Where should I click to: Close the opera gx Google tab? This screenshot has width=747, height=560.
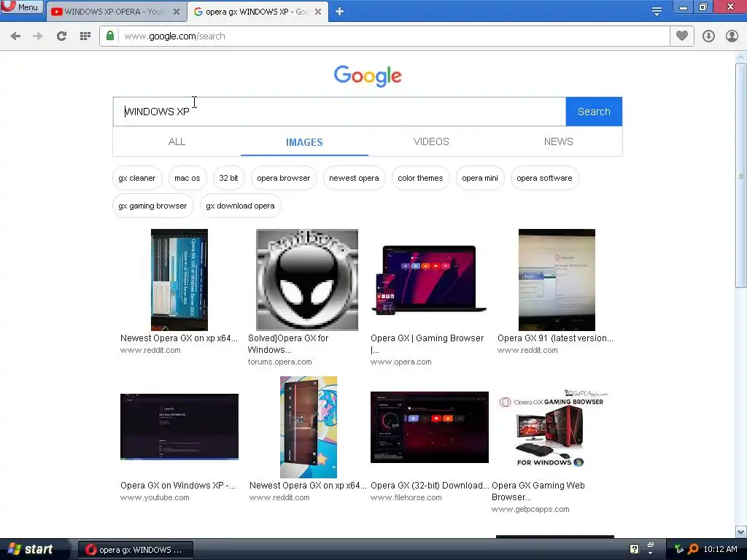[318, 12]
